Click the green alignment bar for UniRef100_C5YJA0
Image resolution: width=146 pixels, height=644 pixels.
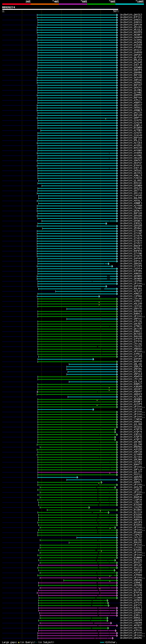click(78, 299)
